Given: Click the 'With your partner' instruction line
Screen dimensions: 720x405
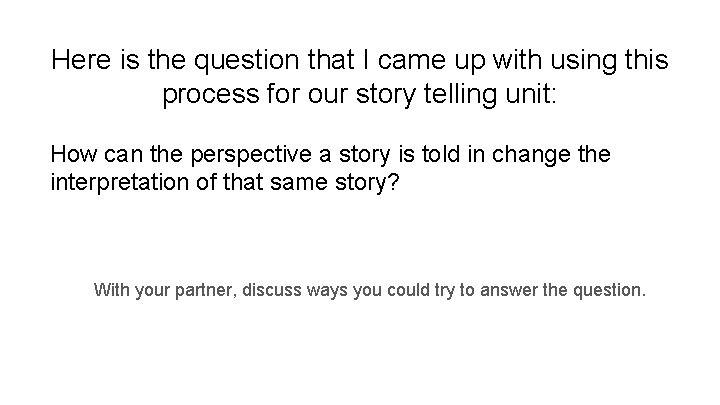Looking at the screenshot, I should click(370, 290).
